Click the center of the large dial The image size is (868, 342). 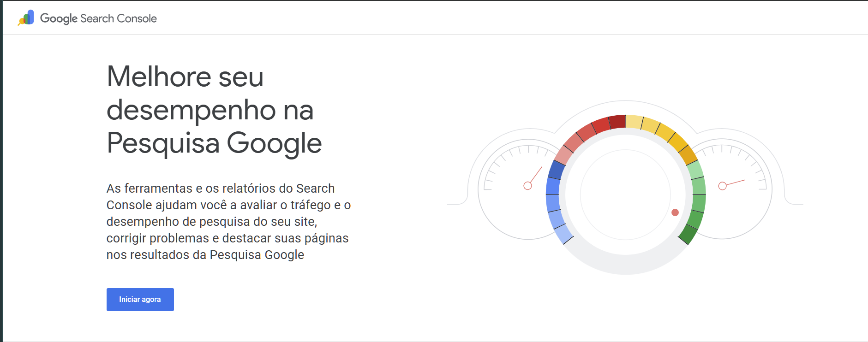pyautogui.click(x=625, y=195)
